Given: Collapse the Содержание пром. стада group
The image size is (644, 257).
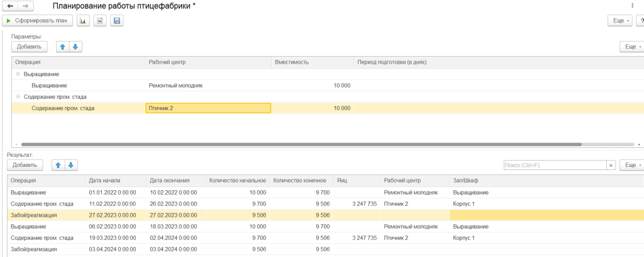Looking at the screenshot, I should pos(18,97).
